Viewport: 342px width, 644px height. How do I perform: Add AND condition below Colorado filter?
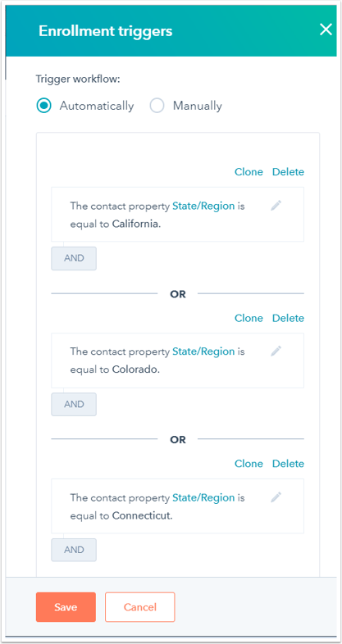74,404
